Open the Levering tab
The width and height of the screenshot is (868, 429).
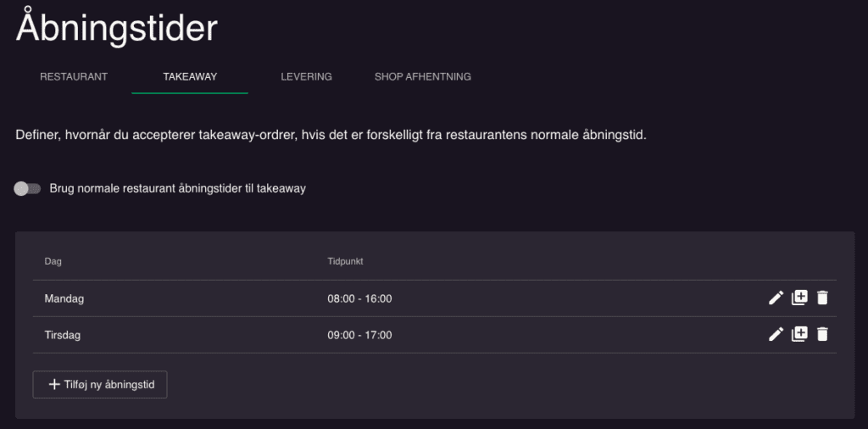[x=306, y=77]
